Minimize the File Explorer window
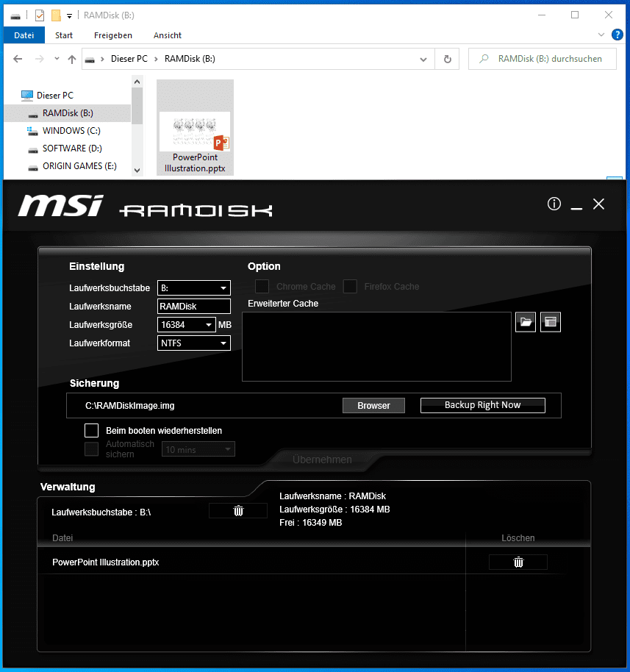The image size is (630, 672). tap(542, 15)
